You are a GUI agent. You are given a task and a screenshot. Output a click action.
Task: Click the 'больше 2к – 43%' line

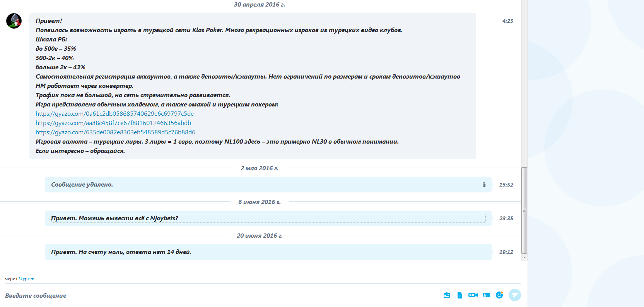tap(60, 67)
